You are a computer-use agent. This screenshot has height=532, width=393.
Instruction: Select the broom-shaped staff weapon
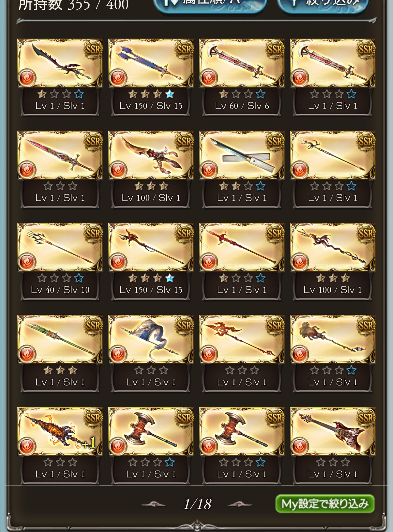pyautogui.click(x=333, y=354)
